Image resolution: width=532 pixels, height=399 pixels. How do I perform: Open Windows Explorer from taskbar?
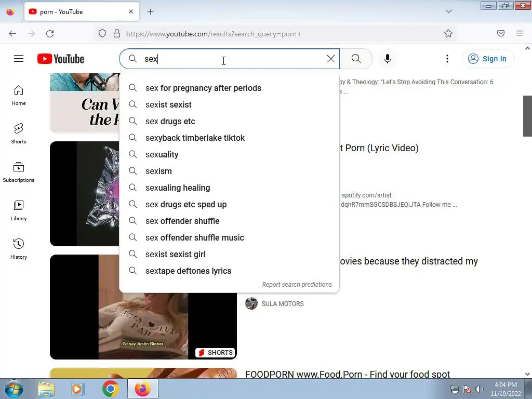point(46,389)
